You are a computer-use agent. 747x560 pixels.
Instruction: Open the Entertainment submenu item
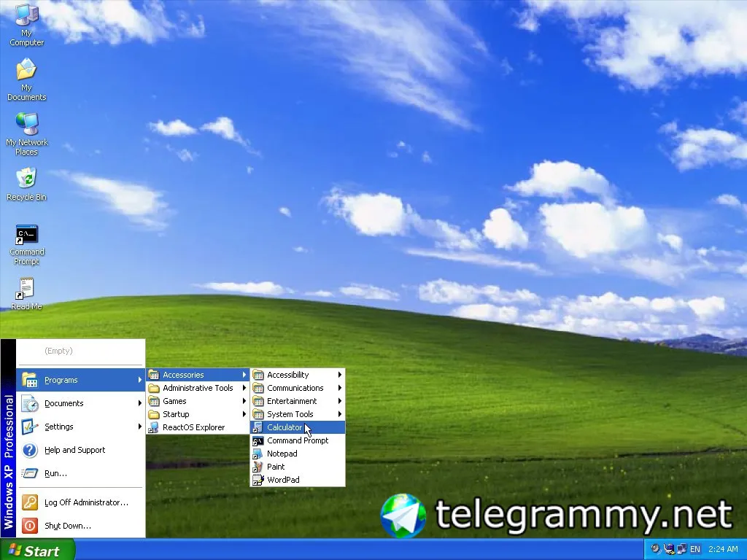click(298, 401)
